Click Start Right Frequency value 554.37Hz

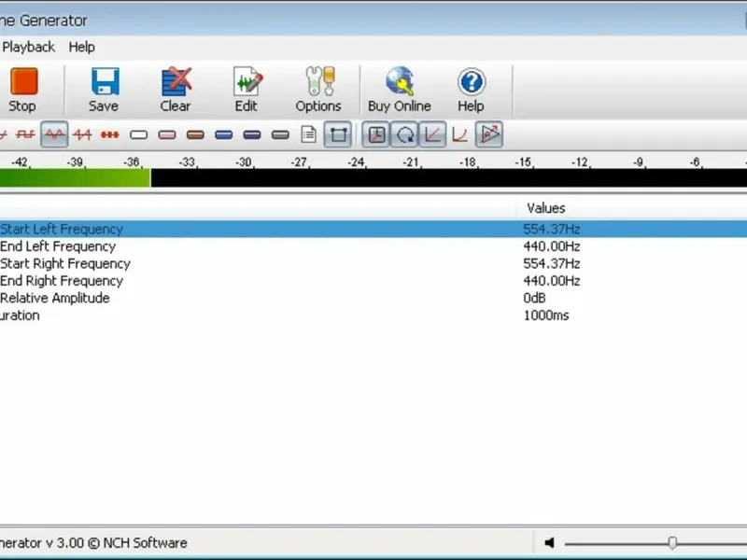pyautogui.click(x=552, y=263)
